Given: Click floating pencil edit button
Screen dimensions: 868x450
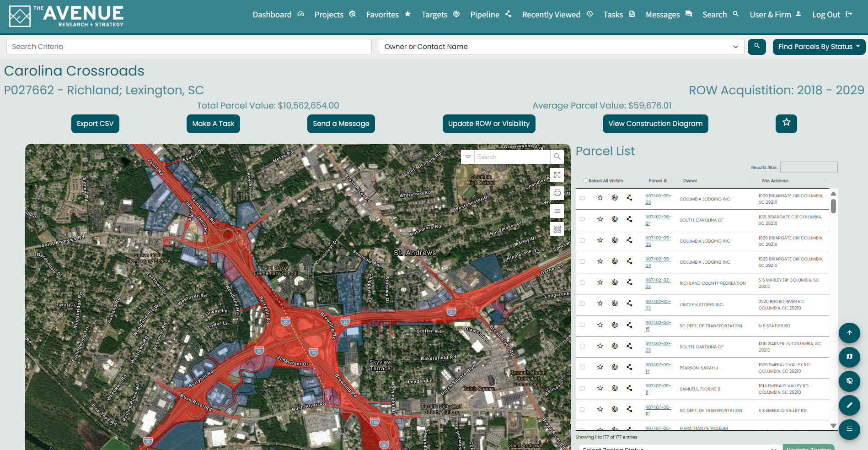Looking at the screenshot, I should (x=849, y=405).
